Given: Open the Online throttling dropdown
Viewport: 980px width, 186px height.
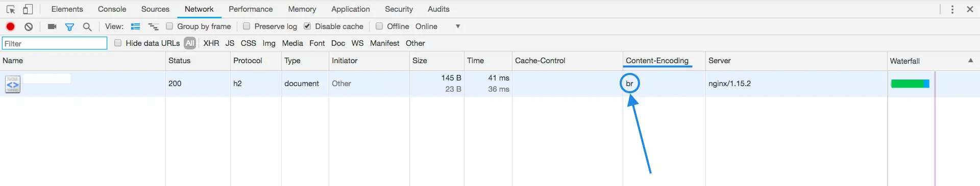Looking at the screenshot, I should point(437,26).
